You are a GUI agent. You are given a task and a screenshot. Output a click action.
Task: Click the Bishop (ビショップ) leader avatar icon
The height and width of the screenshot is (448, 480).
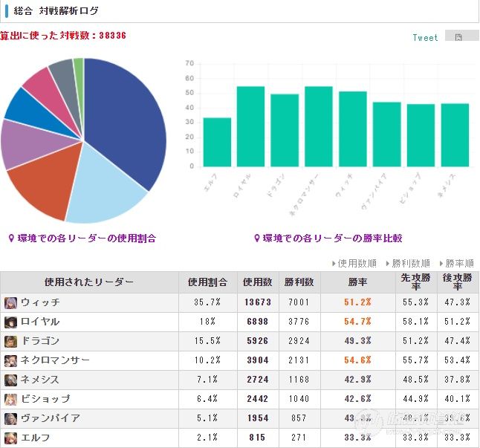click(10, 399)
